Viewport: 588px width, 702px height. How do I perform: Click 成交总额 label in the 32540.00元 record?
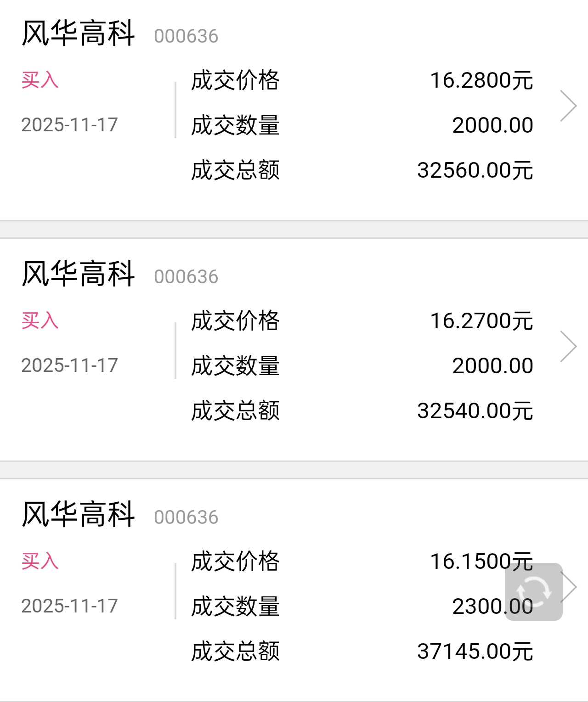(236, 411)
